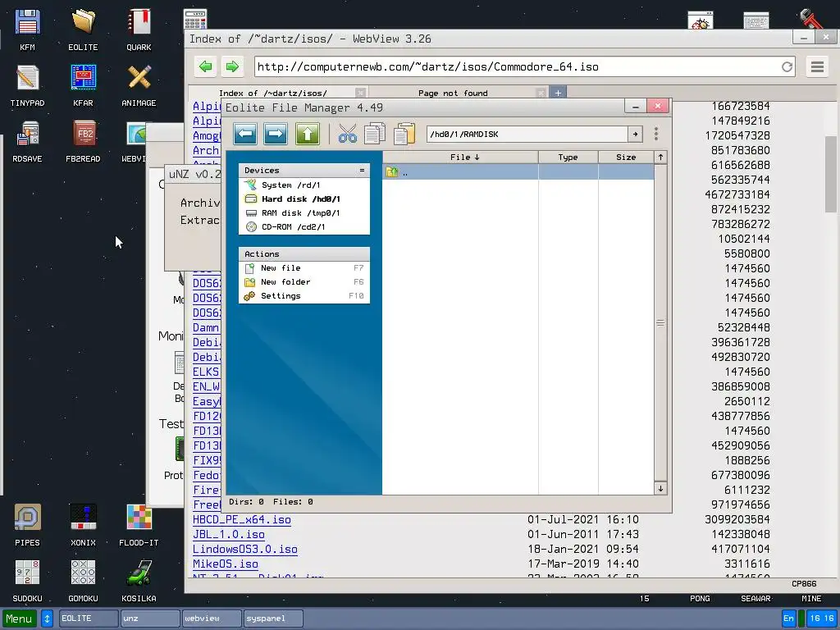Image resolution: width=840 pixels, height=630 pixels.
Task: Open MikeOS.iso link
Action: click(x=226, y=564)
